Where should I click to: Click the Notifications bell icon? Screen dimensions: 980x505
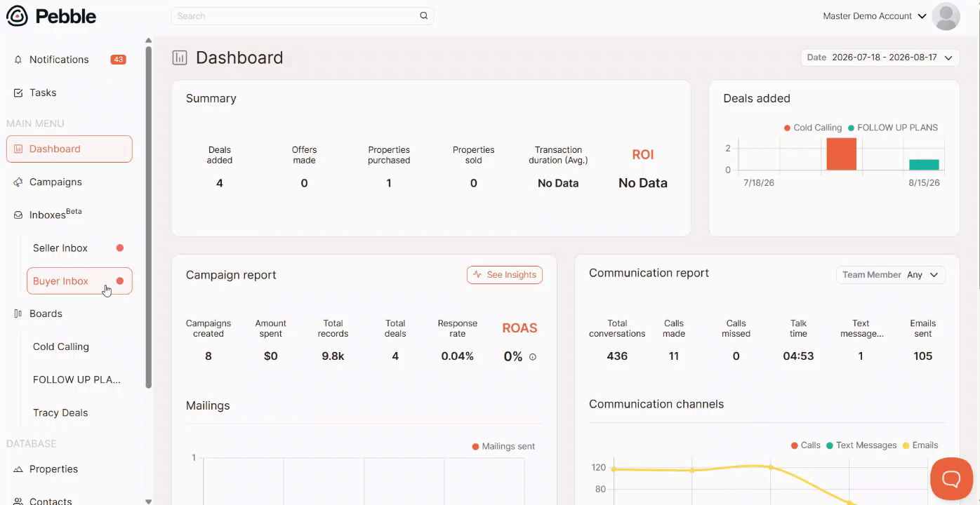click(x=18, y=60)
